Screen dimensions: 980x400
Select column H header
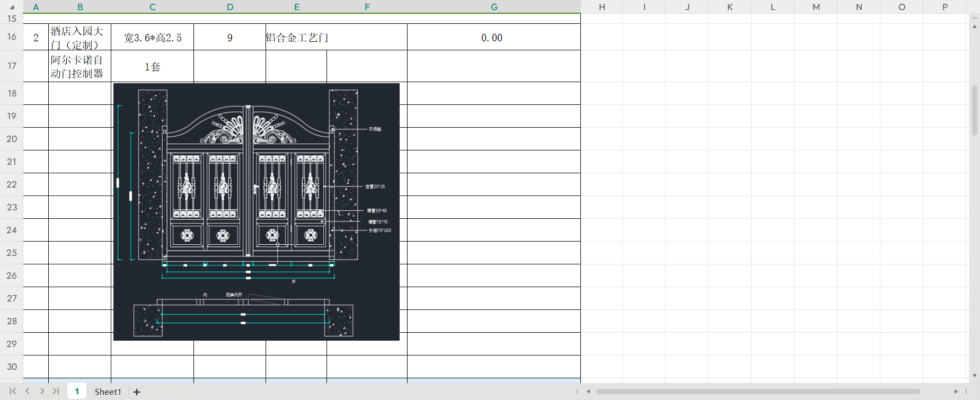pos(602,7)
